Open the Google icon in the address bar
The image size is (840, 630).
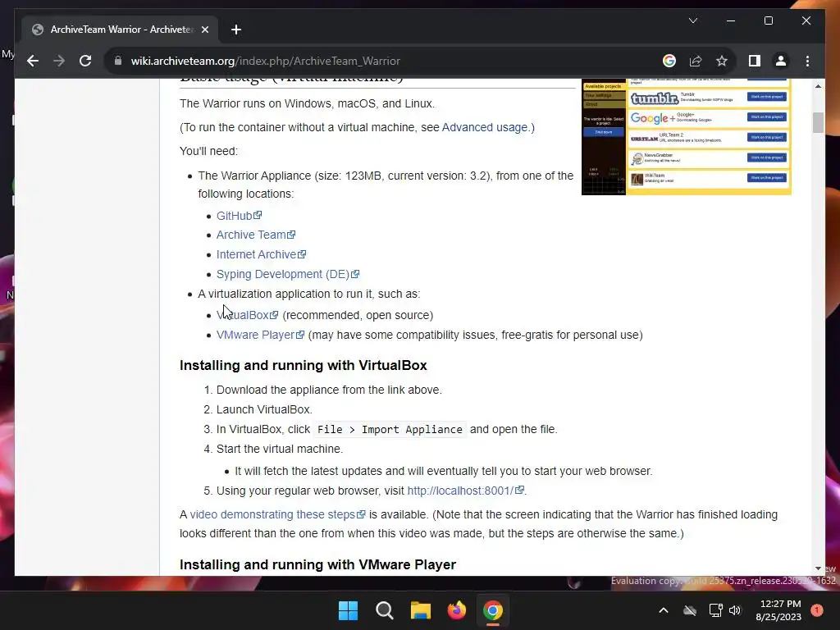click(x=669, y=61)
